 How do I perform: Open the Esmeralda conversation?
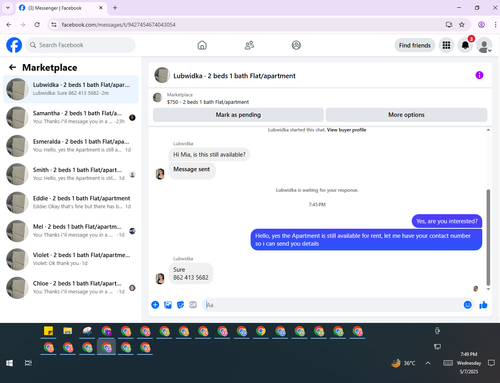coord(71,146)
